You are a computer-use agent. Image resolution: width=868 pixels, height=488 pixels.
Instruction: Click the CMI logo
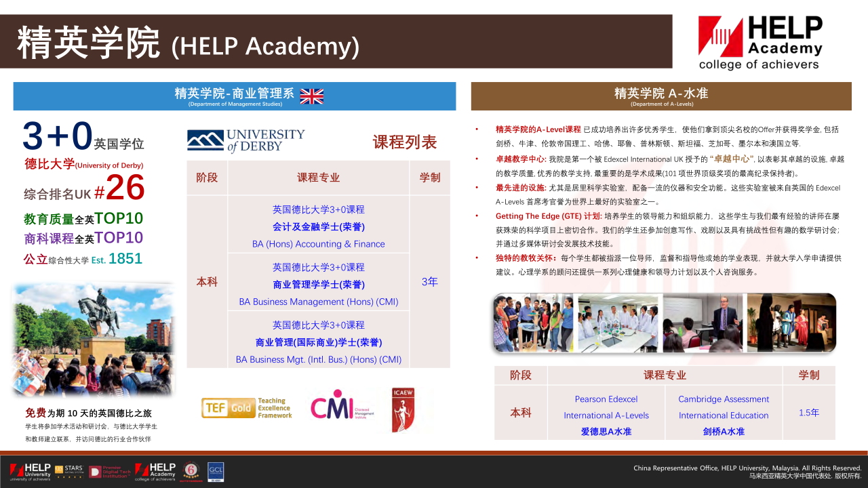pyautogui.click(x=342, y=408)
